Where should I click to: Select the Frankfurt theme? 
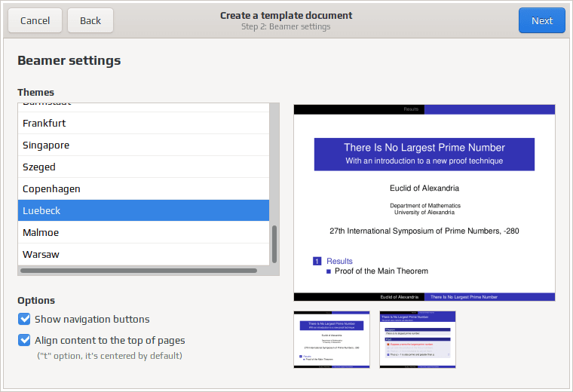click(143, 123)
